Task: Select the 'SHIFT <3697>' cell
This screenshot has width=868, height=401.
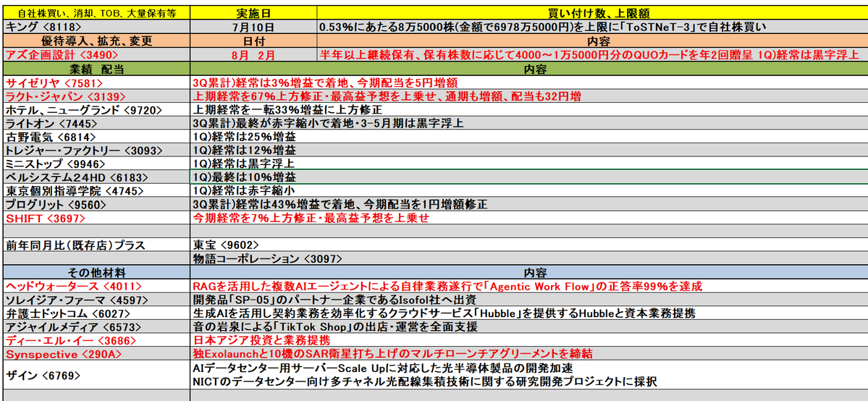Action: point(97,218)
